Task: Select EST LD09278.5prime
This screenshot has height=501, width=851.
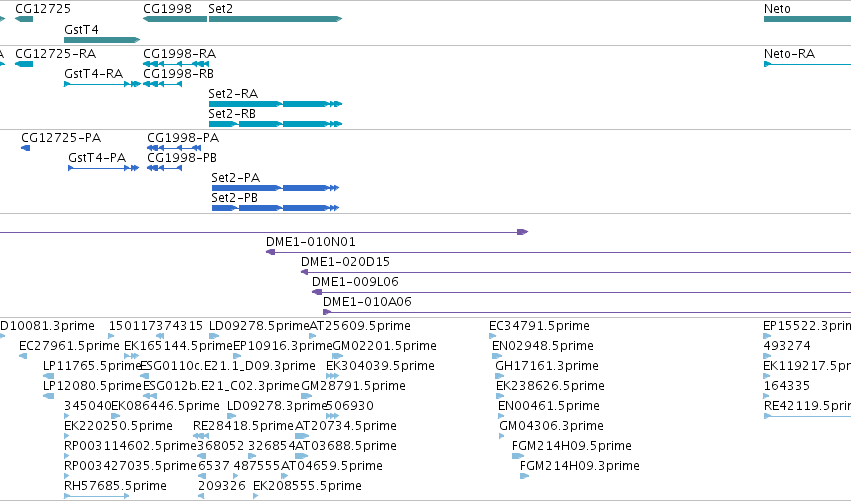Action: pos(259,326)
